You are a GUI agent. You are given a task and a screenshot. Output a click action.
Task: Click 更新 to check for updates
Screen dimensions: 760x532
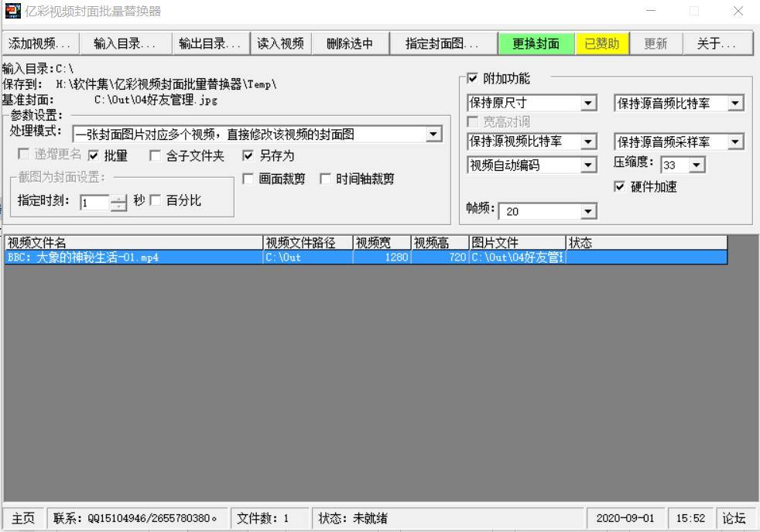[656, 43]
